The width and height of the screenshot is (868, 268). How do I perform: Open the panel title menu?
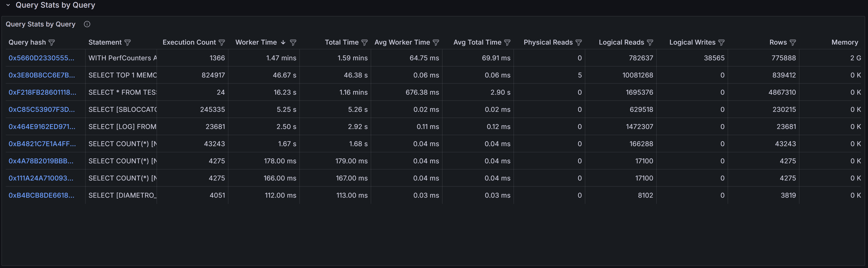[40, 24]
